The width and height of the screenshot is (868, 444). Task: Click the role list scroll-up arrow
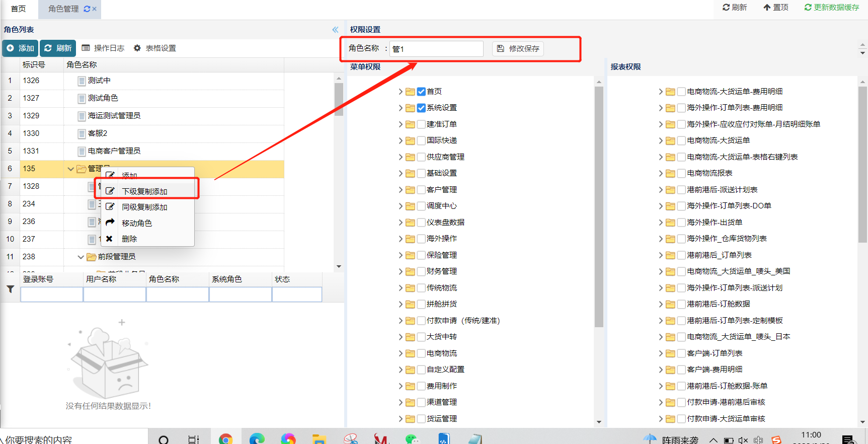[339, 79]
